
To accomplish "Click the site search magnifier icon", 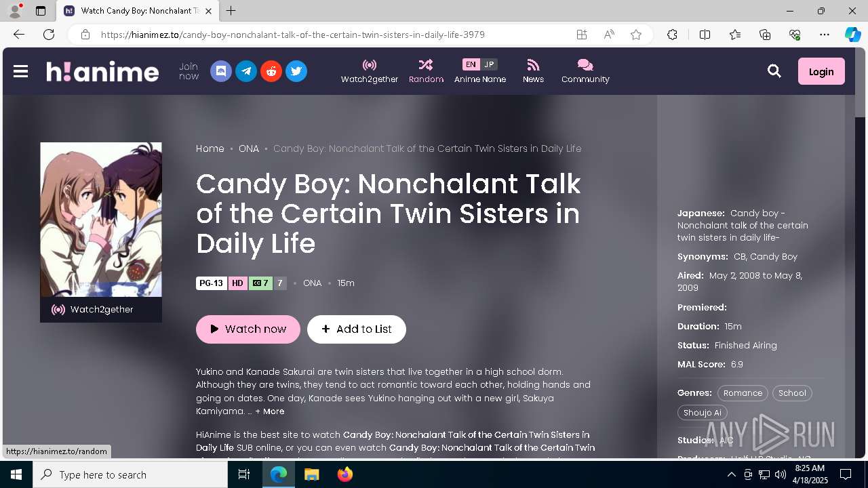I will [x=774, y=71].
